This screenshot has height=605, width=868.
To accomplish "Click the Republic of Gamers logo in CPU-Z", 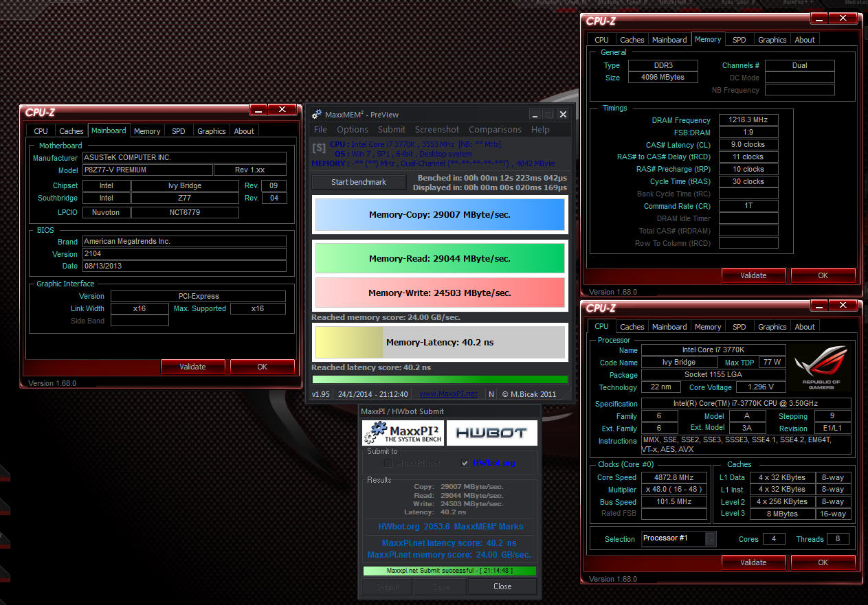I will pyautogui.click(x=821, y=367).
